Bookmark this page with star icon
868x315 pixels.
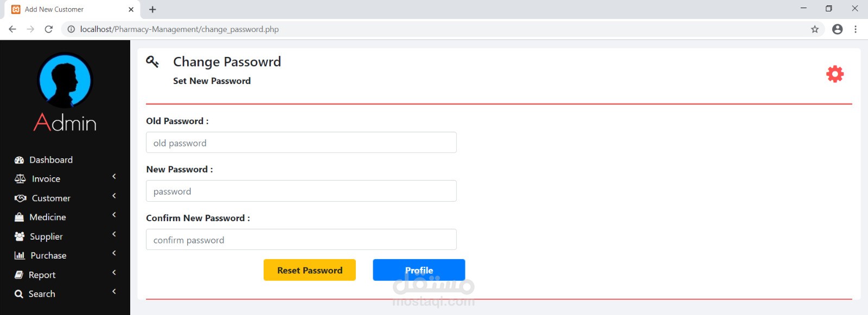(x=815, y=29)
